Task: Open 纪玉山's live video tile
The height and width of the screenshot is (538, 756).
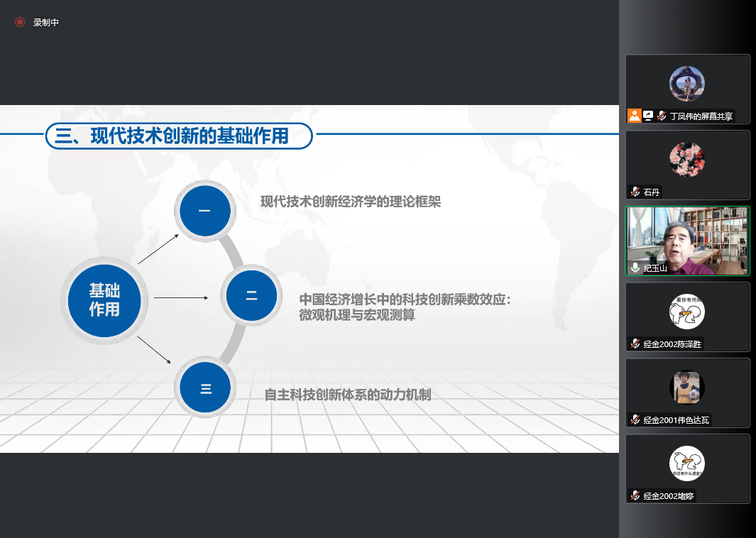Action: 687,240
